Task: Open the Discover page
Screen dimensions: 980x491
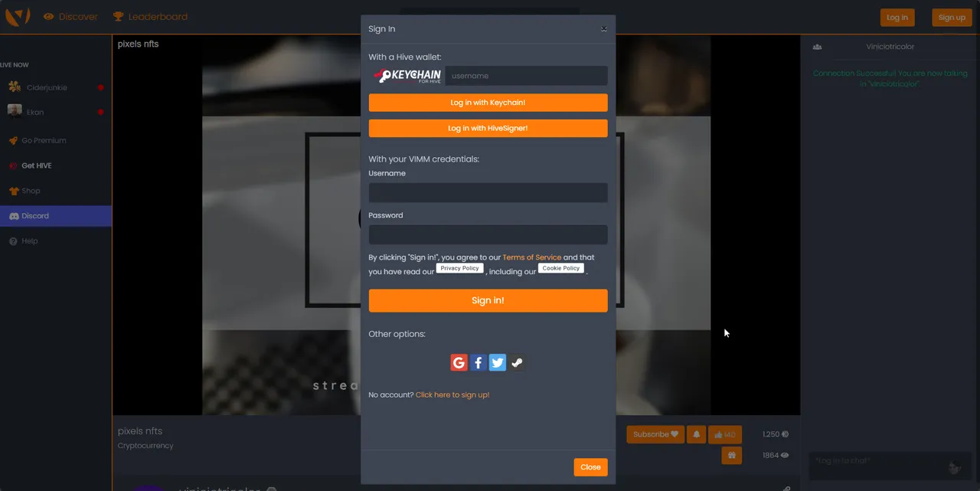Action: point(70,17)
